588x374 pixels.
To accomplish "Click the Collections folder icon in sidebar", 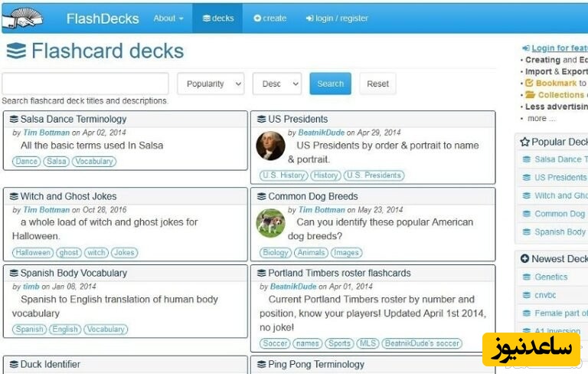I will [x=530, y=94].
